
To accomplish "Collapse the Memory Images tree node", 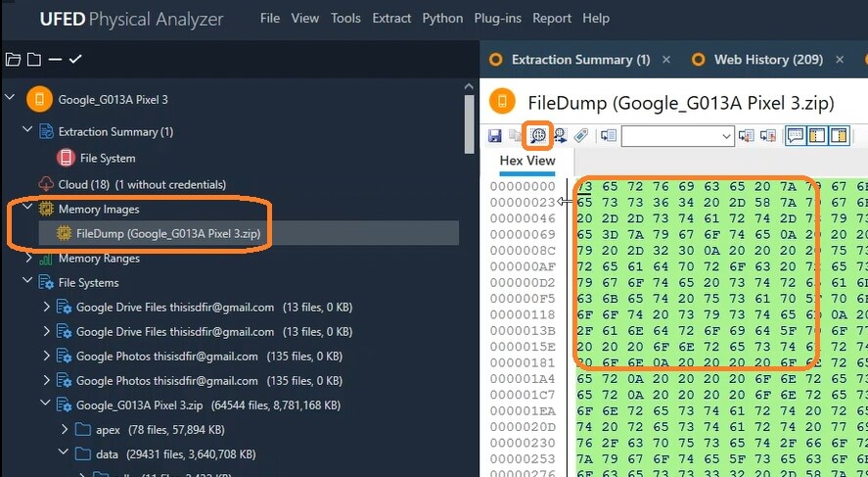I will (27, 208).
